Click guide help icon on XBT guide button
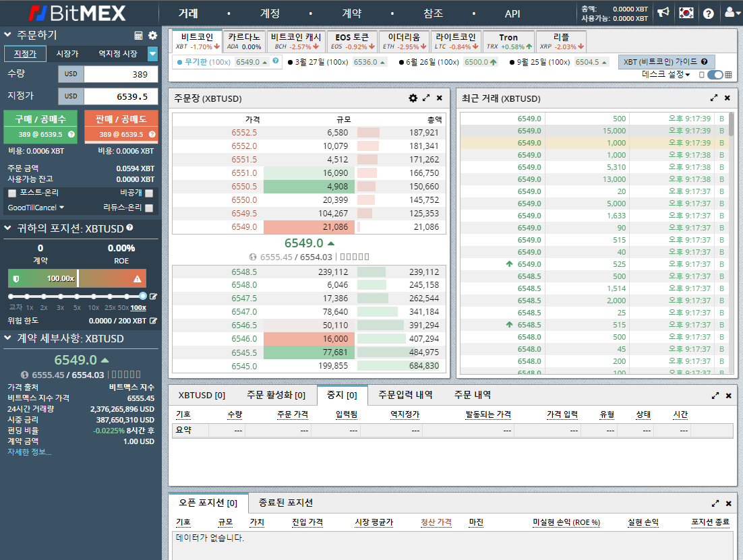Viewport: 743px width, 560px height. [x=704, y=61]
